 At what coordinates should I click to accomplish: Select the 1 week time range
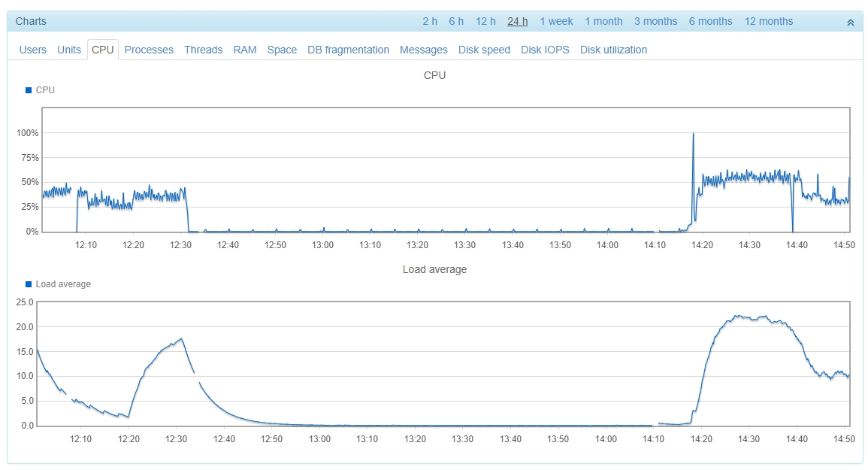pos(556,22)
